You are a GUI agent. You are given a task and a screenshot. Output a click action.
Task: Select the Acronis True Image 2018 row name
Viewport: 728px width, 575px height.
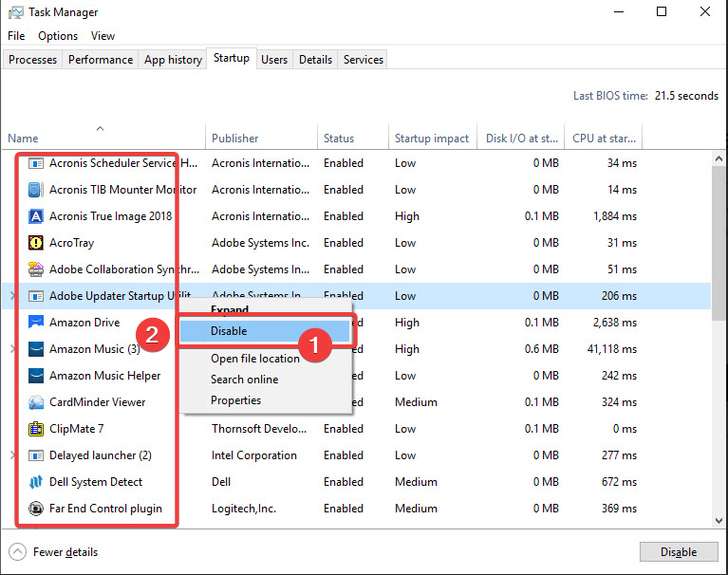(x=110, y=216)
